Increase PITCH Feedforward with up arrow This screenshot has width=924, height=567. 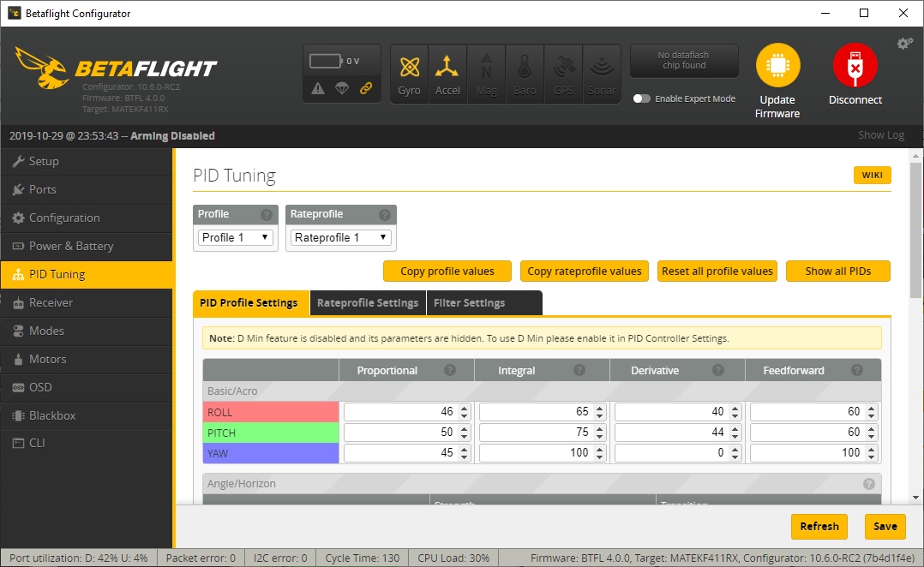(871, 428)
